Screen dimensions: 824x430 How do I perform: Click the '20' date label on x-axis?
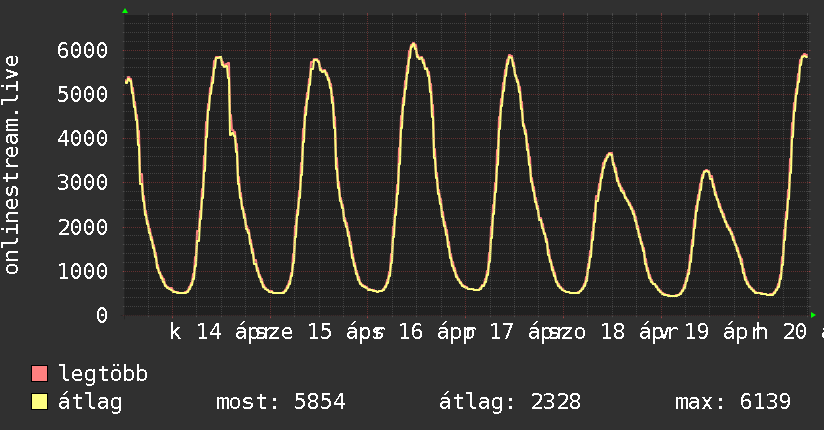pyautogui.click(x=795, y=332)
